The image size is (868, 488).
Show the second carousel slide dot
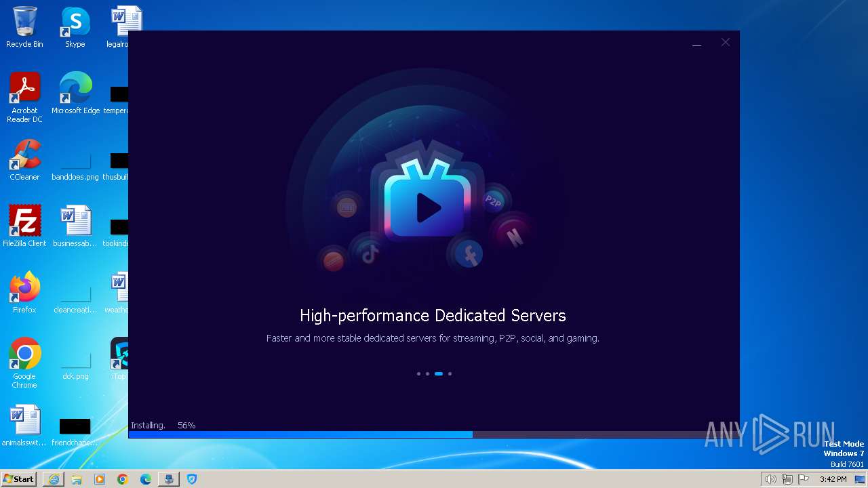(427, 373)
